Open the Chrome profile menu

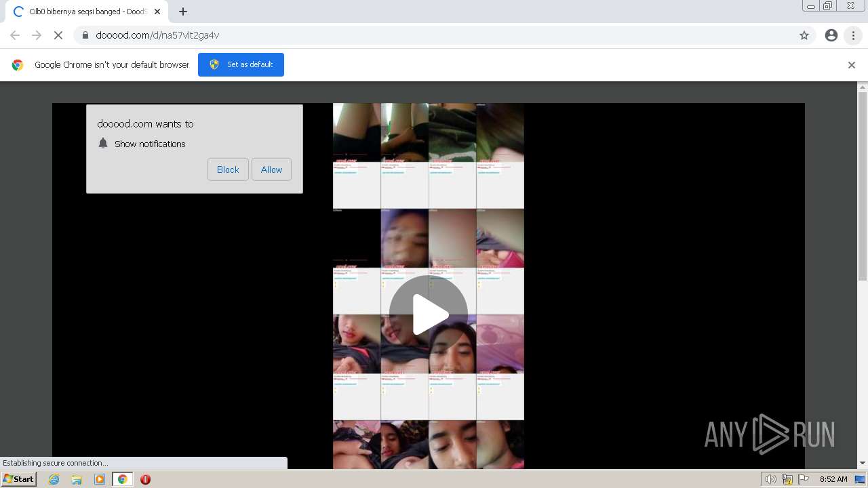pyautogui.click(x=831, y=35)
